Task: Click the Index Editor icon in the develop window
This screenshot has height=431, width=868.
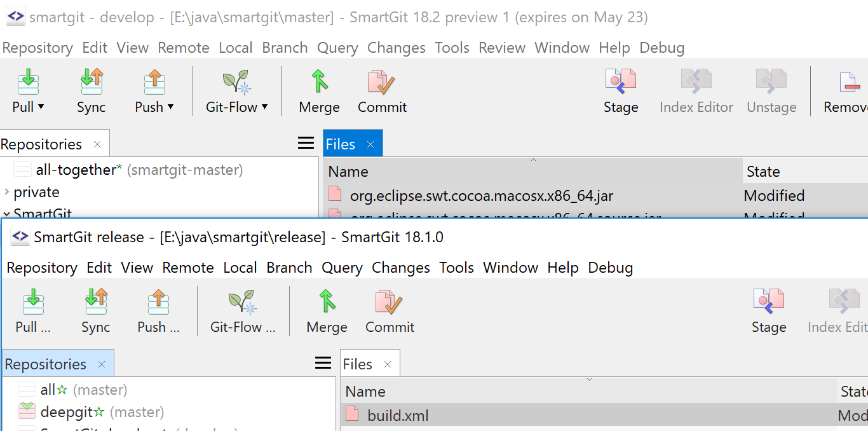Action: tap(696, 81)
